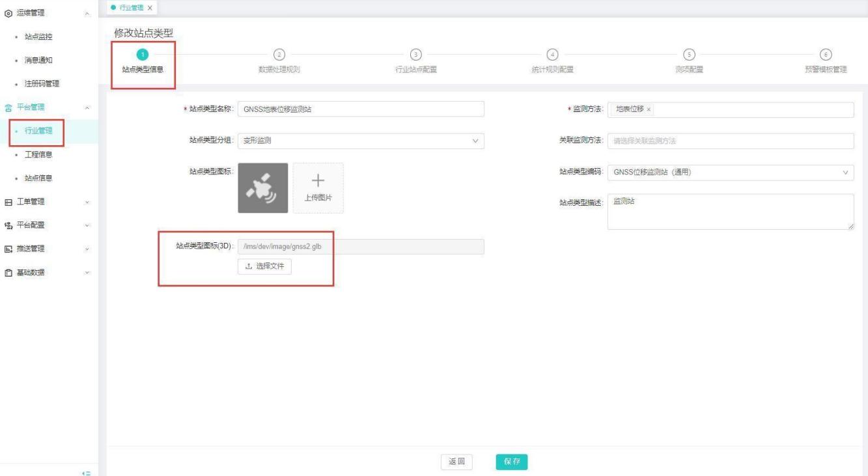The width and height of the screenshot is (868, 476).
Task: Open step 6 预警模板管理
Action: tap(826, 55)
